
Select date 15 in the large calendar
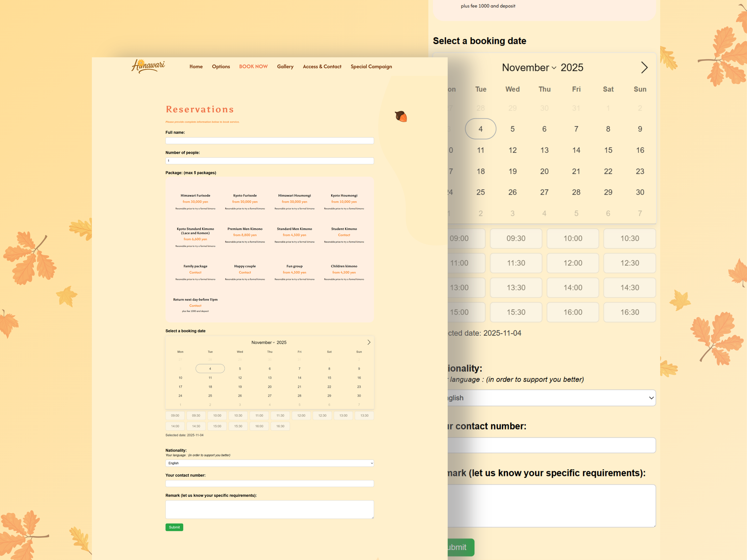click(x=608, y=150)
